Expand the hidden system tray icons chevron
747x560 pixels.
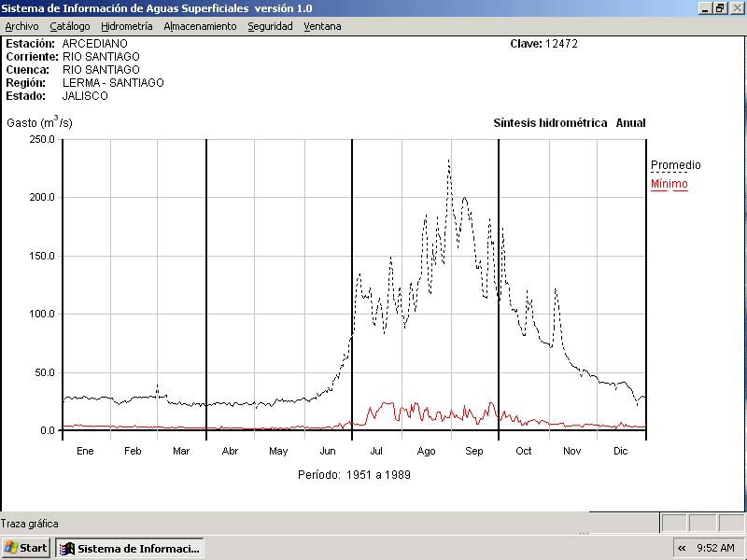[682, 548]
